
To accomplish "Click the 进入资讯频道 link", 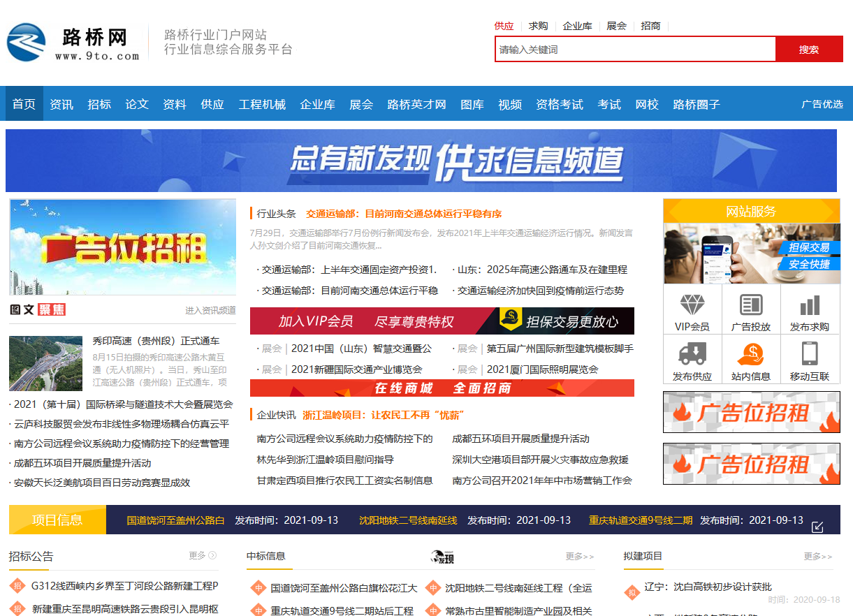I will 210,310.
